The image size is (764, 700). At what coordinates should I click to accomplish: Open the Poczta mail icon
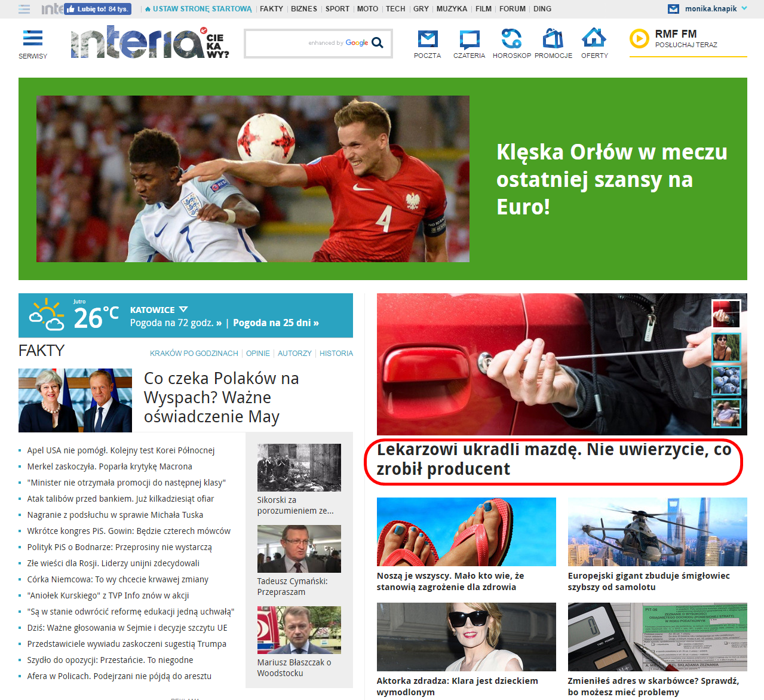427,39
